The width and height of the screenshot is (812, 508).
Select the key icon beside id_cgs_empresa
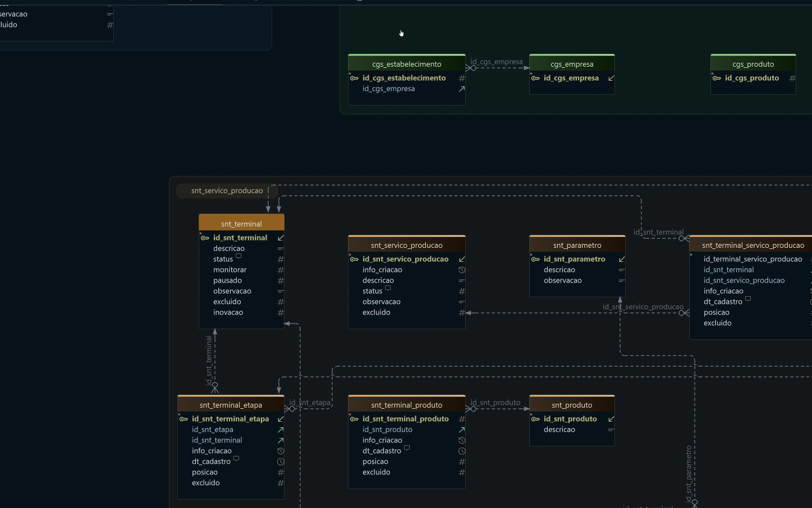(x=535, y=78)
